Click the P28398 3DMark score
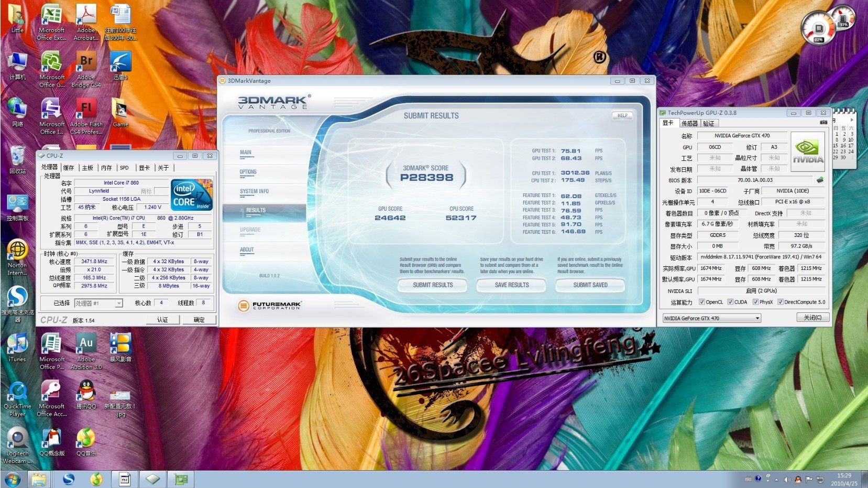 click(x=426, y=178)
